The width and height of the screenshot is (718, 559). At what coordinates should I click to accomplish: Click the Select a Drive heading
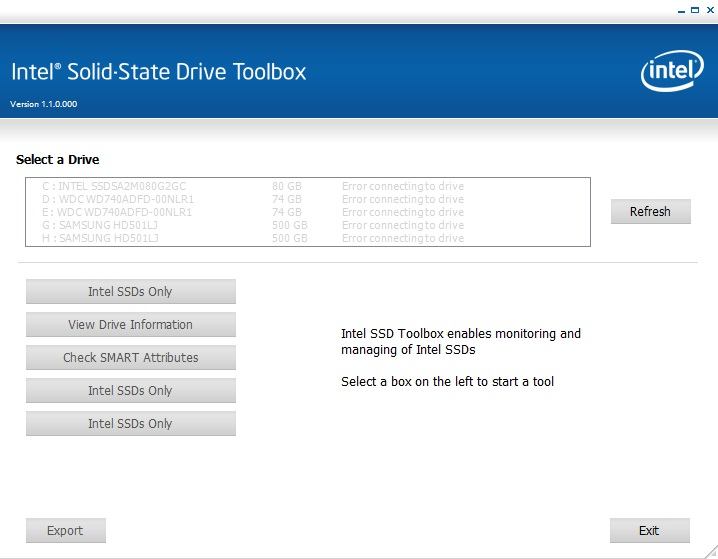(58, 160)
